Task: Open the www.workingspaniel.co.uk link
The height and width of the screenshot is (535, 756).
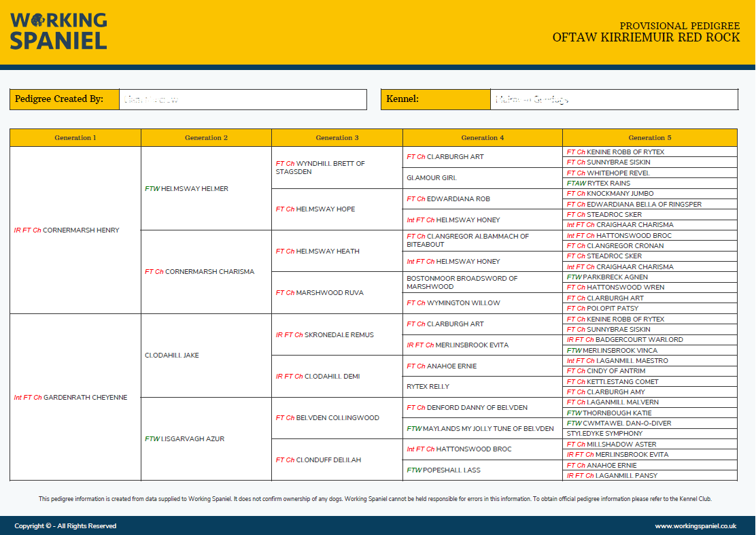Action: [695, 526]
